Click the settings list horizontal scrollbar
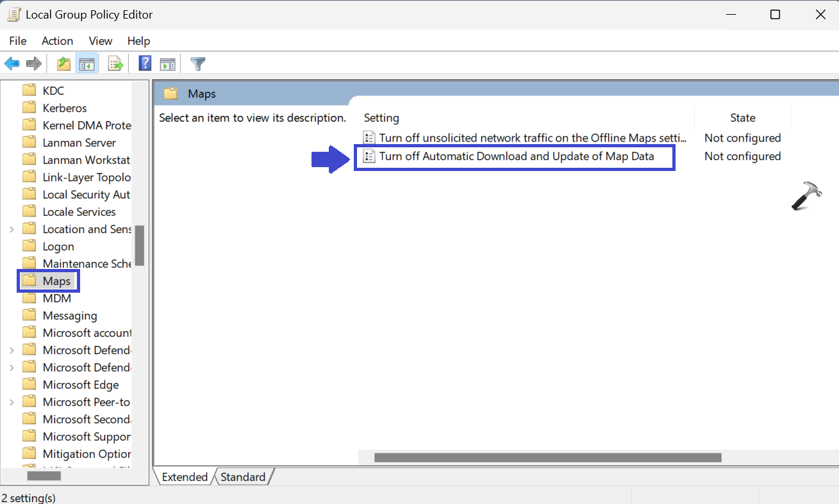 tap(547, 458)
